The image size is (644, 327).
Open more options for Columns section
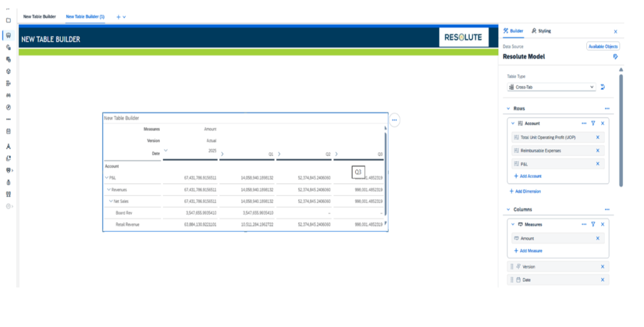point(607,209)
